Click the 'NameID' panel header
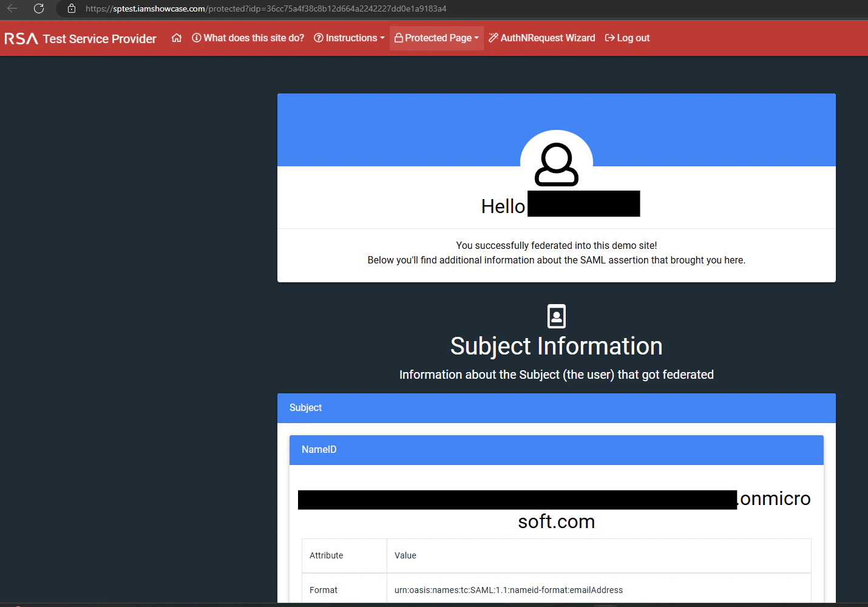This screenshot has height=607, width=868. tap(557, 450)
